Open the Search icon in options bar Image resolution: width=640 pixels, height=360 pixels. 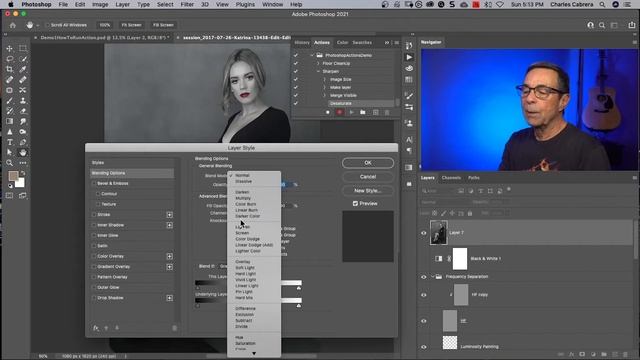tap(602, 25)
